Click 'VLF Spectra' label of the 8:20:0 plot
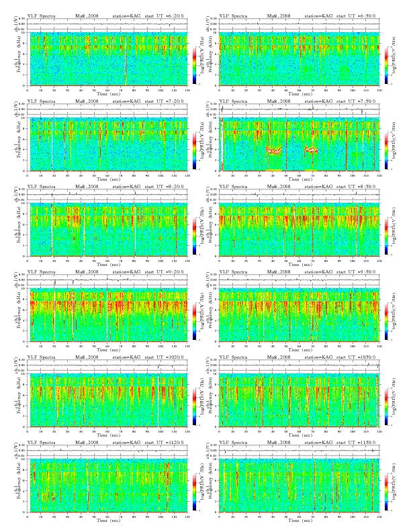The height and width of the screenshot is (532, 411). [x=42, y=186]
